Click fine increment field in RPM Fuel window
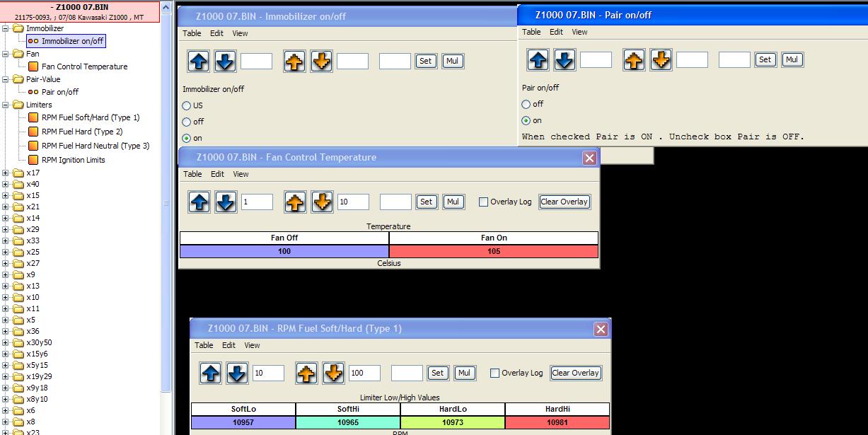The width and height of the screenshot is (868, 435). [268, 373]
